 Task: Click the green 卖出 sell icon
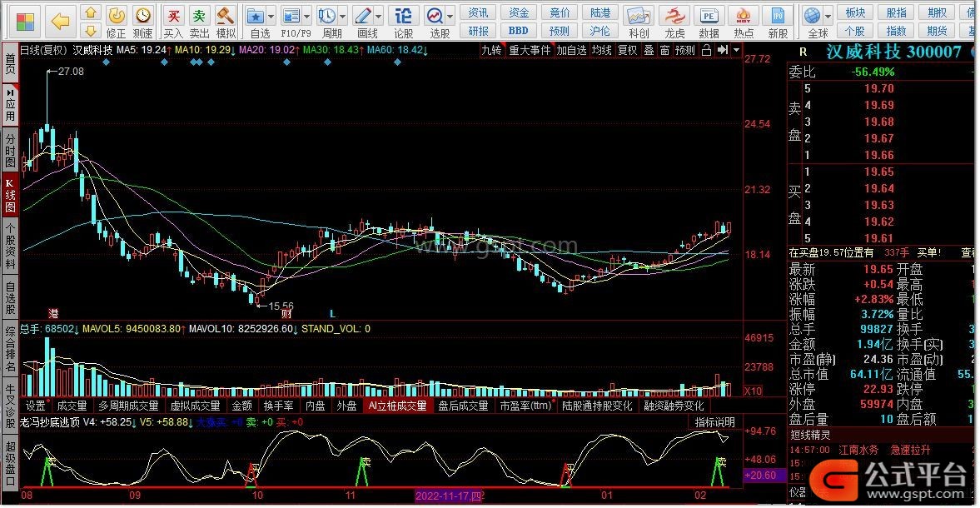pyautogui.click(x=199, y=16)
